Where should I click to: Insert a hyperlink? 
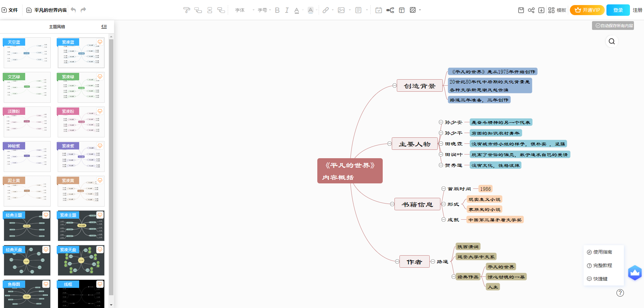[x=325, y=10]
